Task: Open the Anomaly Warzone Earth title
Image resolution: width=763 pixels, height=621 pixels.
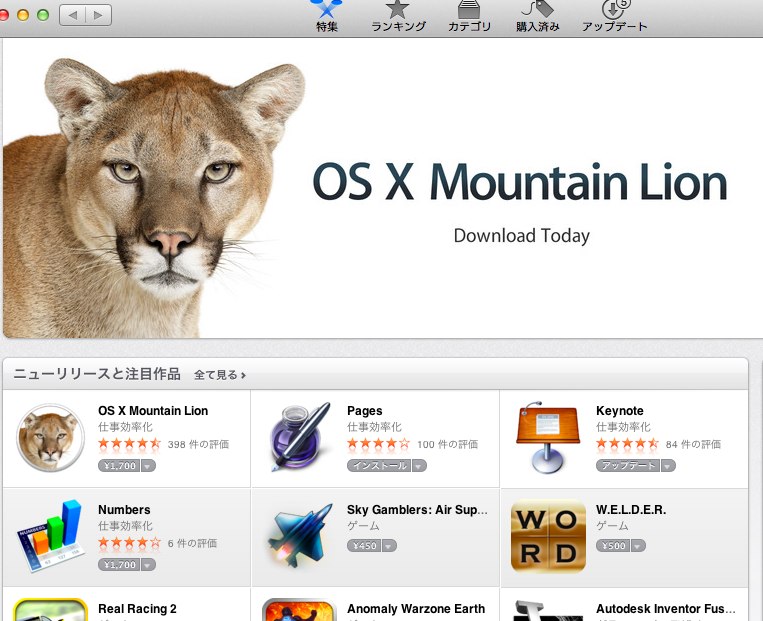Action: (416, 609)
